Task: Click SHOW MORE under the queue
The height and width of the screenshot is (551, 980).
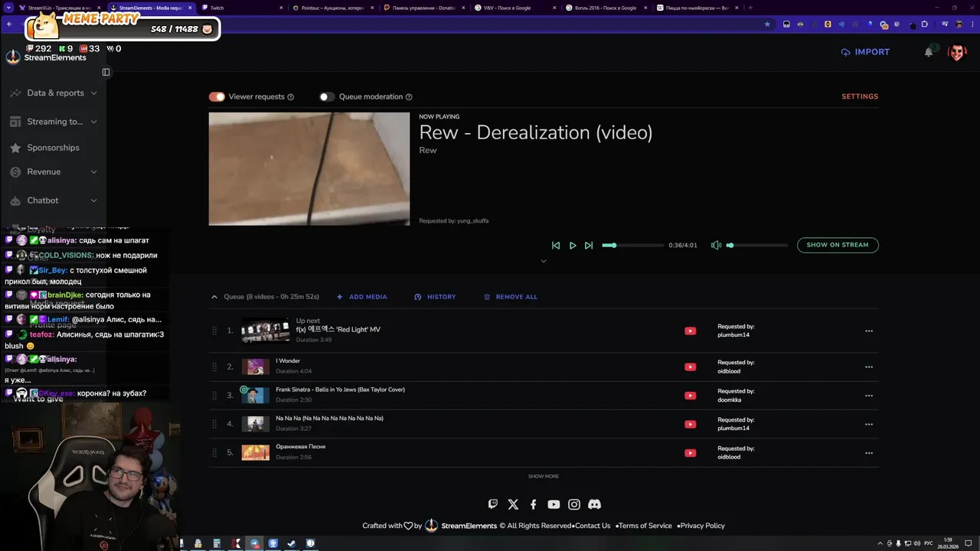Action: [x=544, y=477]
